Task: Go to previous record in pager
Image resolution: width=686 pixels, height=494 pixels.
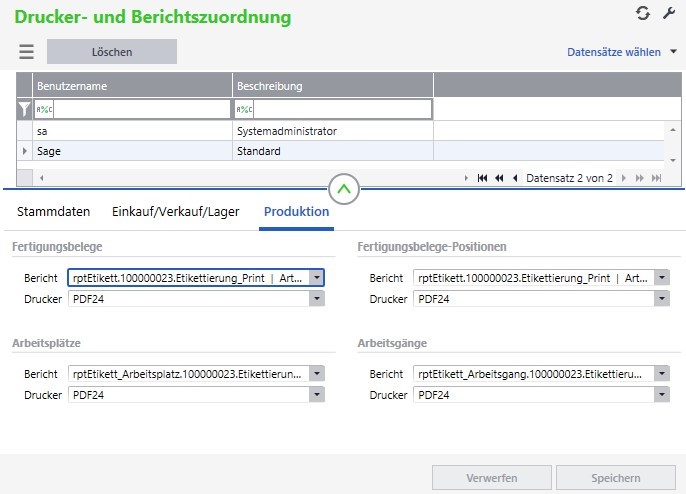Action: (x=514, y=178)
